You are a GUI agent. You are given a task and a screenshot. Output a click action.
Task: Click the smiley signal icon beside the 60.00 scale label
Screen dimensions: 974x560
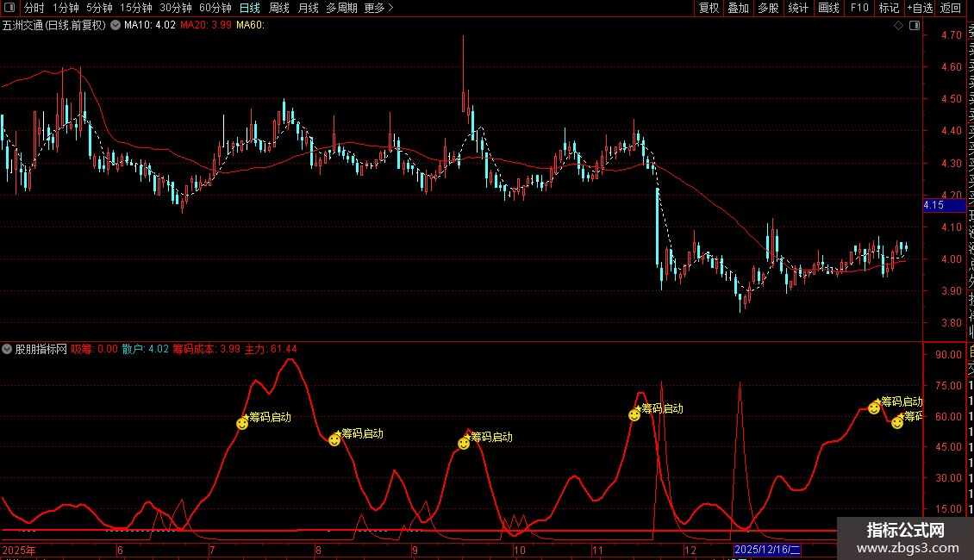[x=897, y=422]
